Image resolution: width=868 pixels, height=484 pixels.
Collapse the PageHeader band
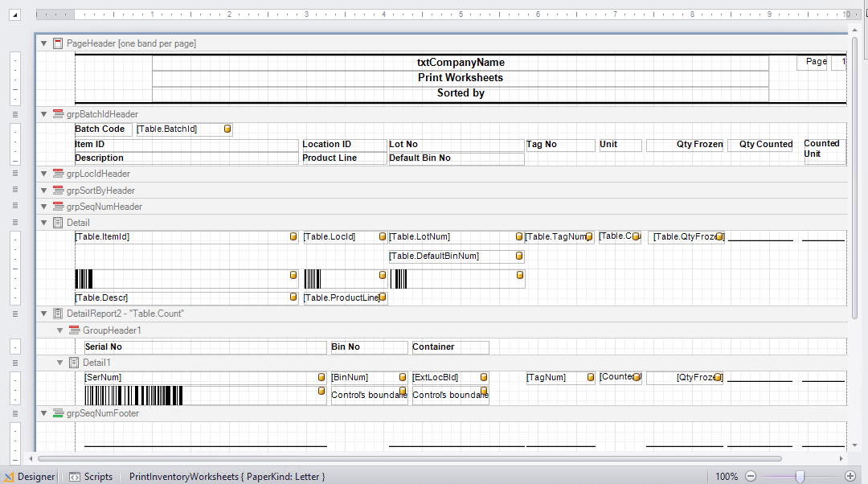coord(44,43)
